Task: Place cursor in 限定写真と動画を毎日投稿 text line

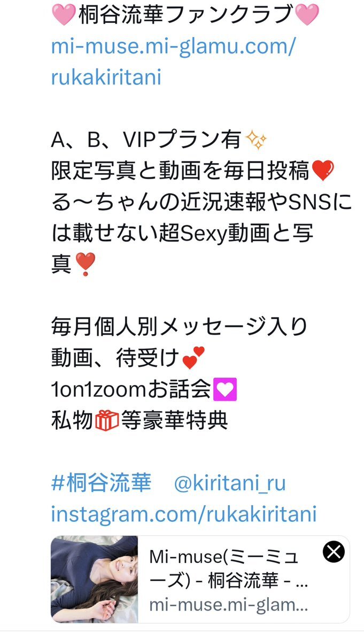Action: [180, 171]
